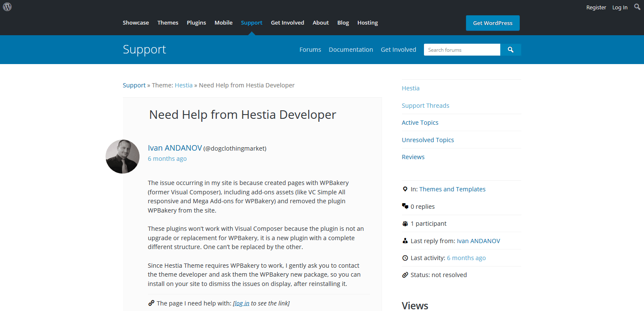
Task: Follow the Hestia breadcrumb link
Action: (x=184, y=85)
